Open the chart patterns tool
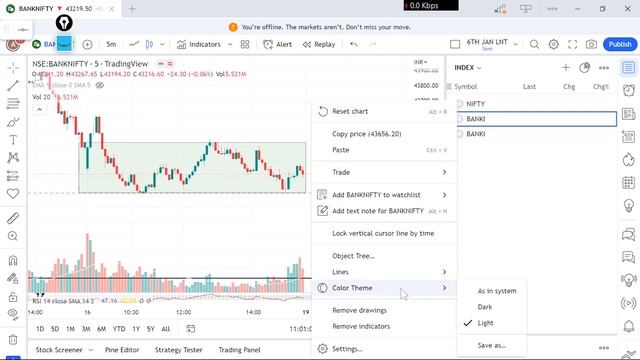640x360 pixels. point(13,158)
